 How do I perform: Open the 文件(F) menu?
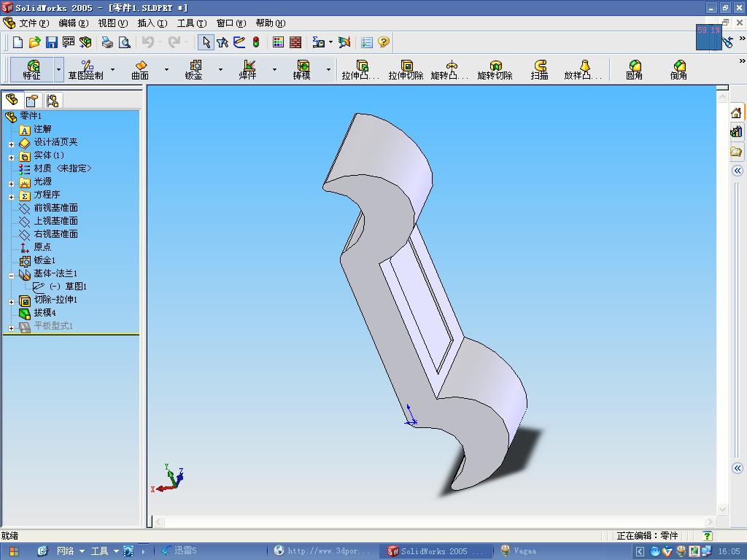click(34, 23)
